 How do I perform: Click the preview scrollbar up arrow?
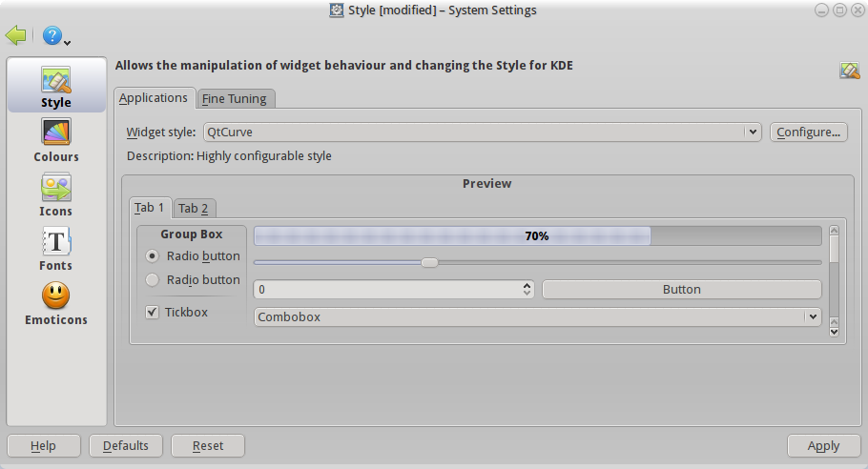[835, 230]
